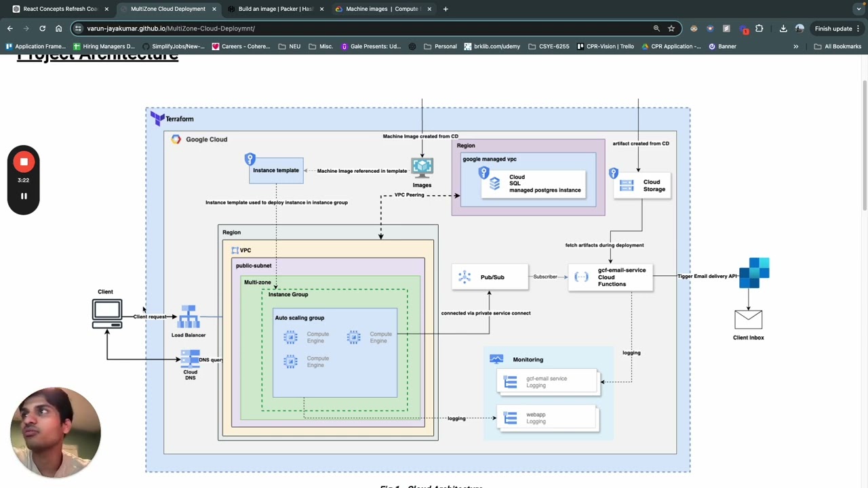Screen dimensions: 868x488
Task: Switch to Build an image Packer tab
Action: tap(275, 9)
